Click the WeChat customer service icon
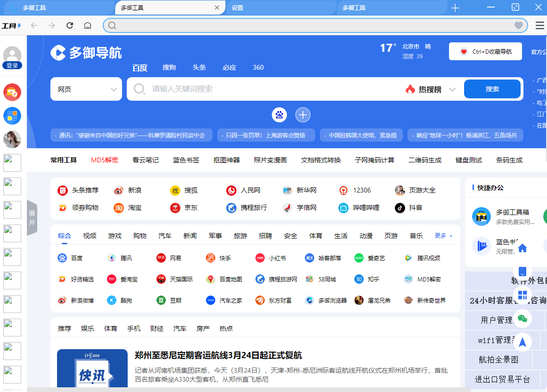 pos(523,319)
